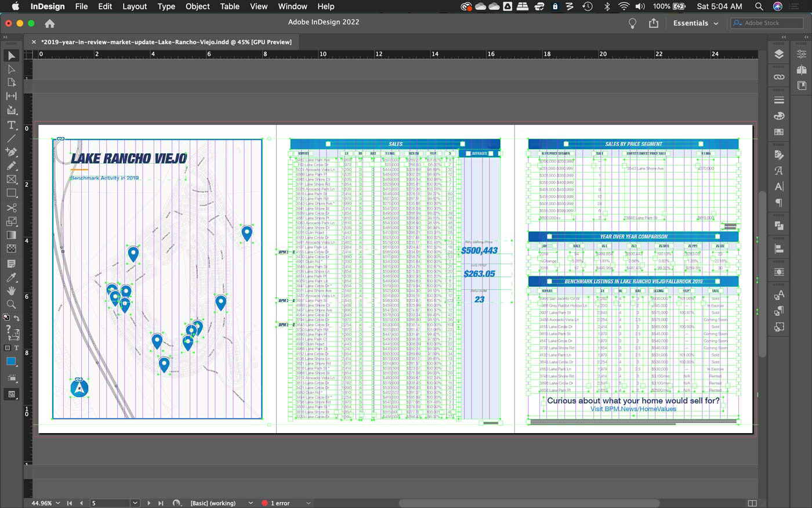The height and width of the screenshot is (508, 812).
Task: Select the Pencil tool
Action: tap(11, 166)
